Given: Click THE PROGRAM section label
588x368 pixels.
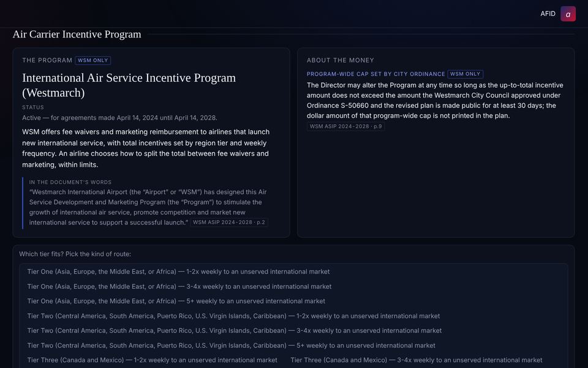Looking at the screenshot, I should (x=47, y=61).
